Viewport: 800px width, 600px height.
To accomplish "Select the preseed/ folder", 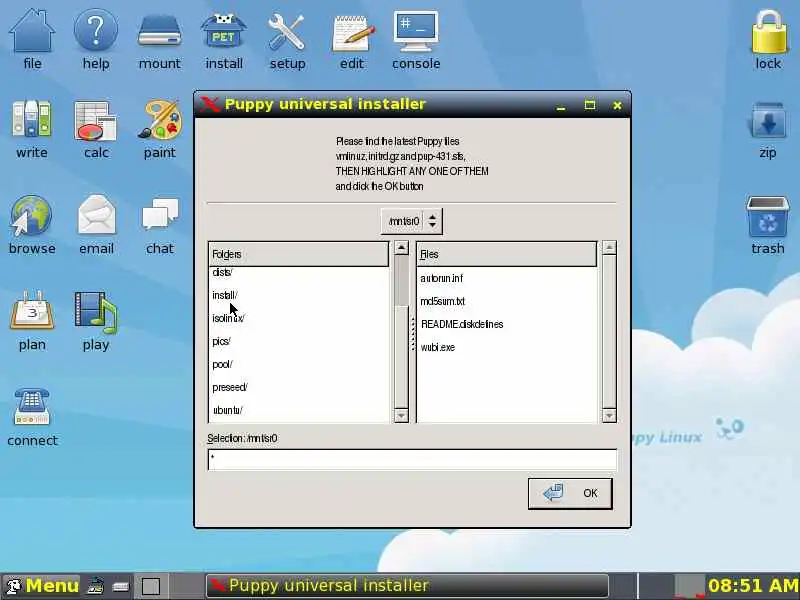I will tap(230, 387).
